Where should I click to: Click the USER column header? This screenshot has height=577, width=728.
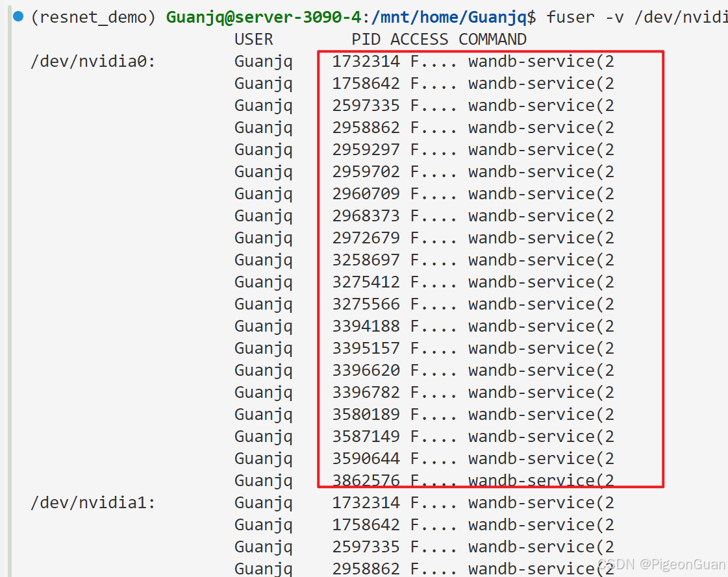(x=254, y=40)
